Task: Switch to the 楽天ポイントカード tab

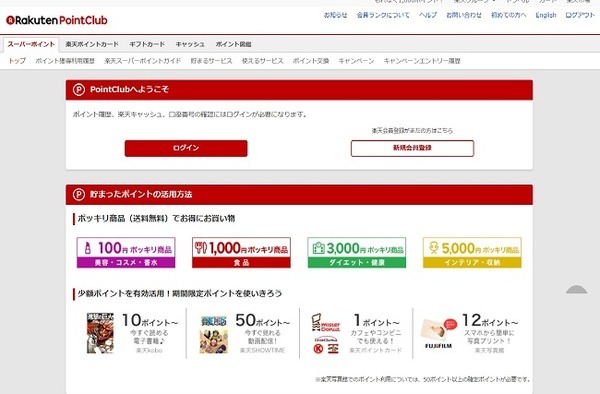Action: [x=92, y=44]
